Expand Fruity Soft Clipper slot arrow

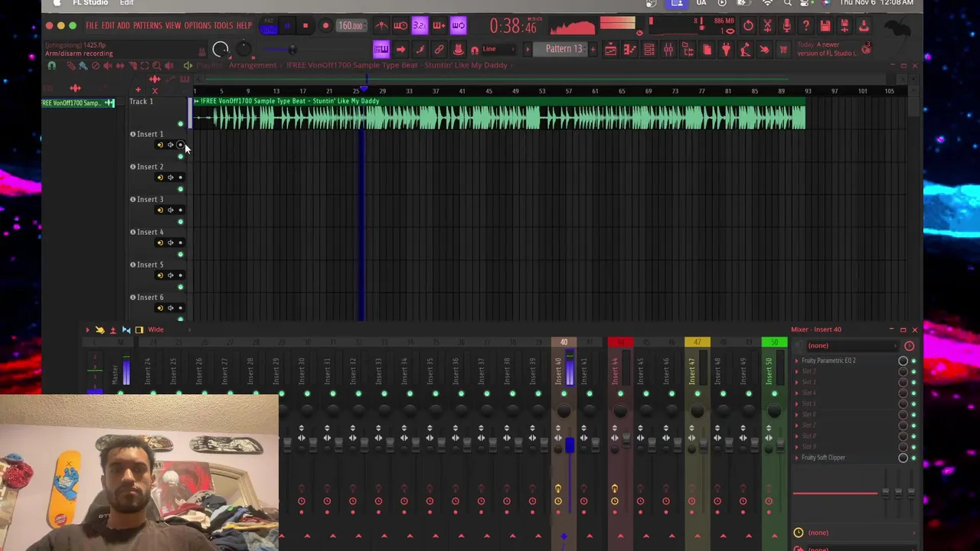[796, 458]
